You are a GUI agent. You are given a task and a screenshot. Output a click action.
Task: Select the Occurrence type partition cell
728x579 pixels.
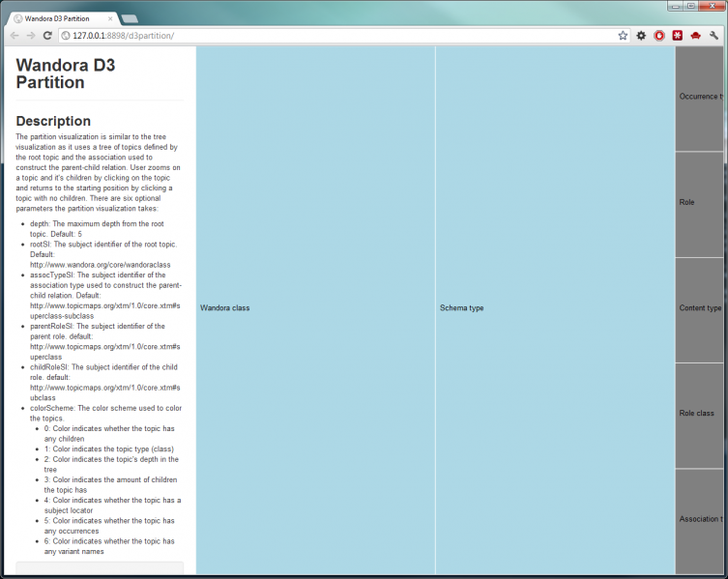click(700, 98)
